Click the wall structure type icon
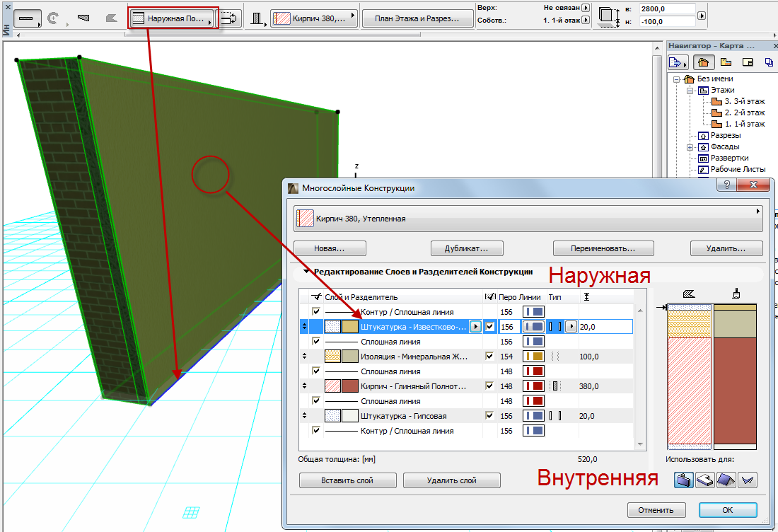 click(257, 19)
